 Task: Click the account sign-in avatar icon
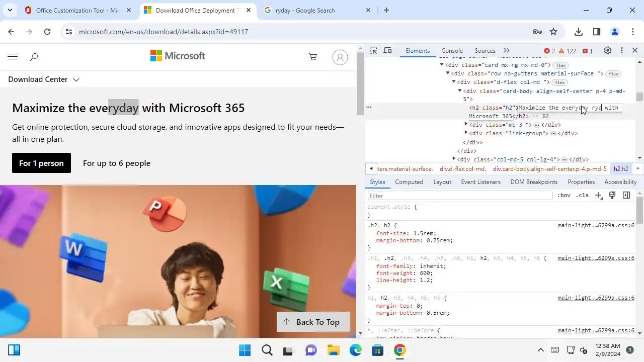[x=340, y=57]
